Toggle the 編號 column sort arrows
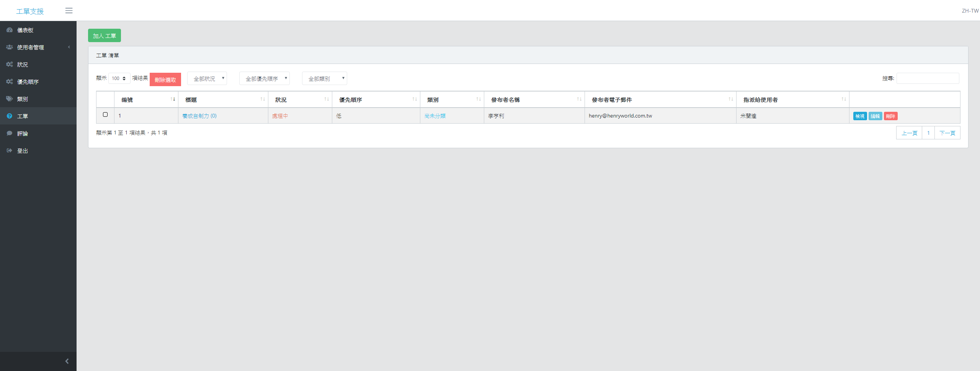This screenshot has width=980, height=371. coord(172,99)
